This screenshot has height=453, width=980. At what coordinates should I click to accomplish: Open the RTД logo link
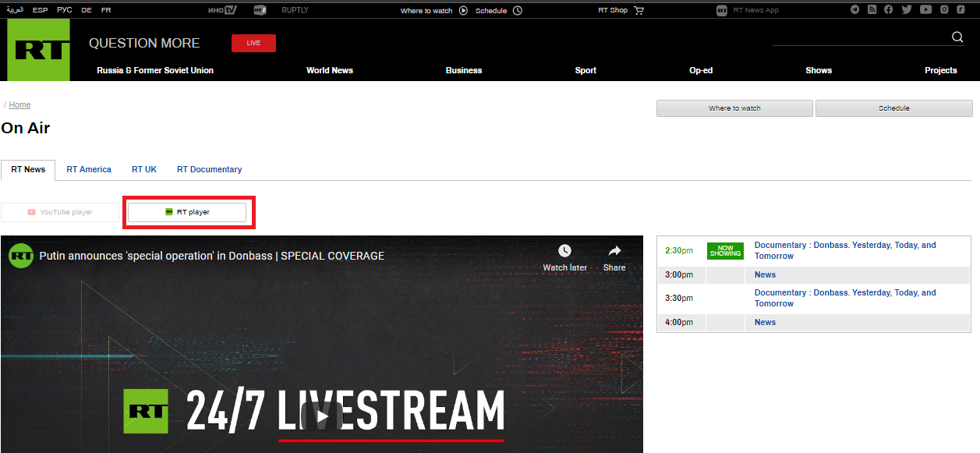coord(260,11)
